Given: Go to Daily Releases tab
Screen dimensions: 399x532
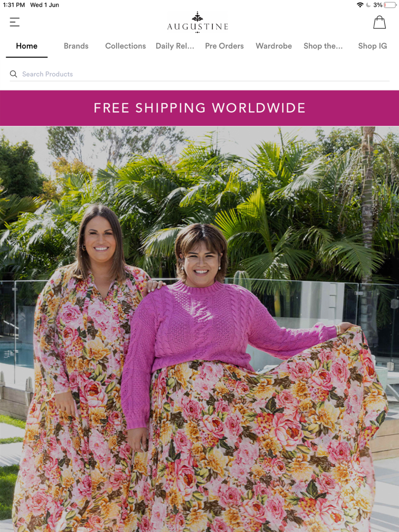Looking at the screenshot, I should 175,46.
